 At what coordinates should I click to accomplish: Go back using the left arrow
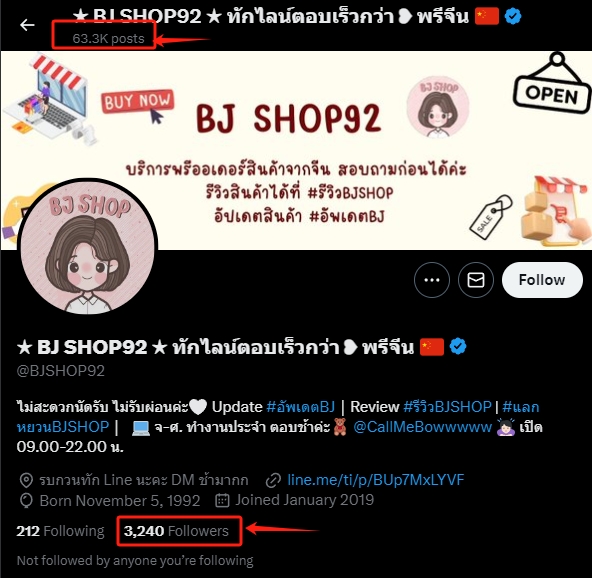coord(27,25)
